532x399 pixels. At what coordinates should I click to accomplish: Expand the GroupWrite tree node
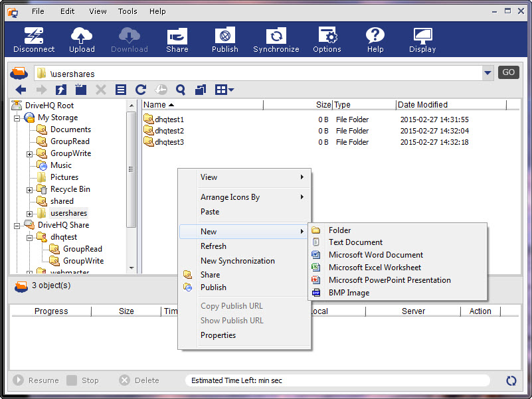pos(30,154)
